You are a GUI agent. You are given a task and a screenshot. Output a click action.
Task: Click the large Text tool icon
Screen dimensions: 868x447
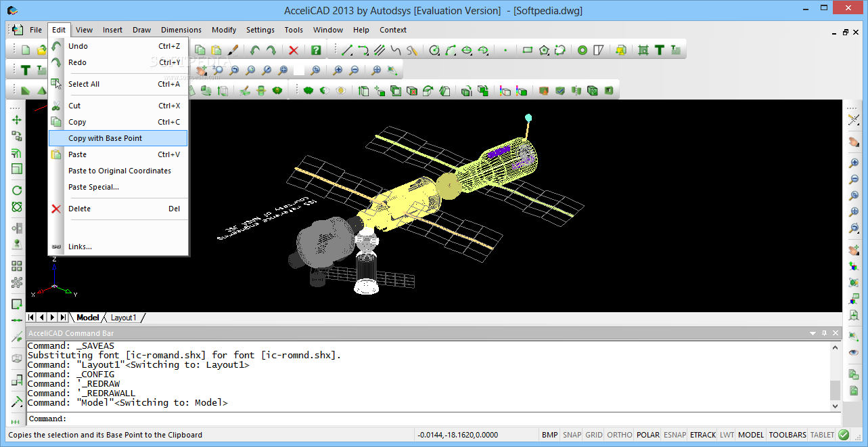pyautogui.click(x=659, y=50)
